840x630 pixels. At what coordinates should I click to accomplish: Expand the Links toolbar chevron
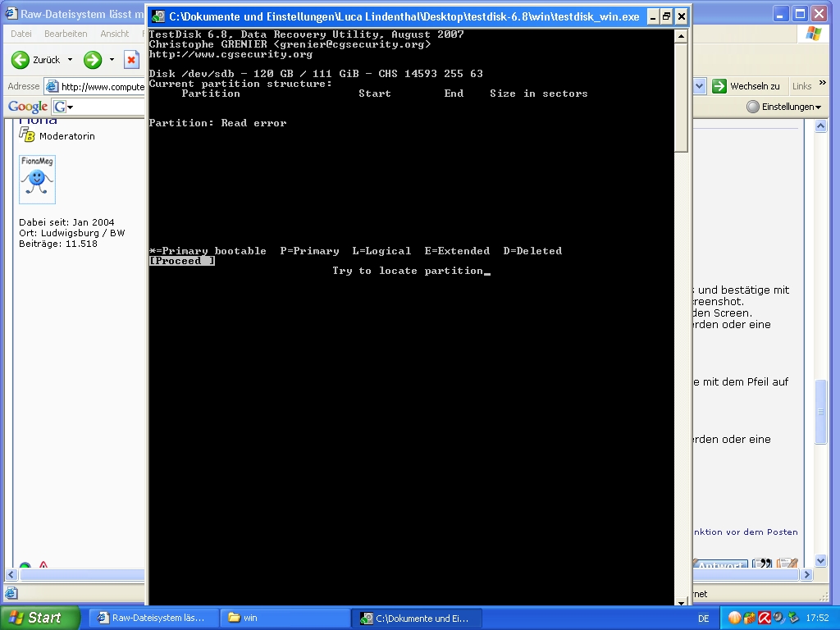coord(823,83)
